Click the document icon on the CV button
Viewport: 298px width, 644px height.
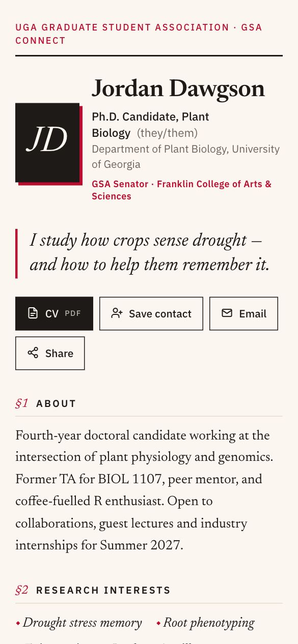(33, 313)
